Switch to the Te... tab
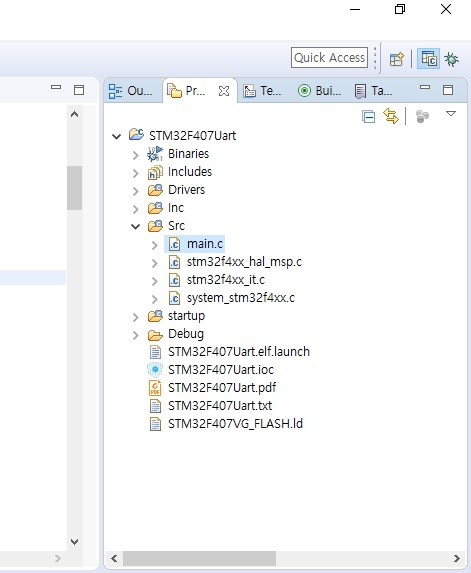 click(262, 91)
